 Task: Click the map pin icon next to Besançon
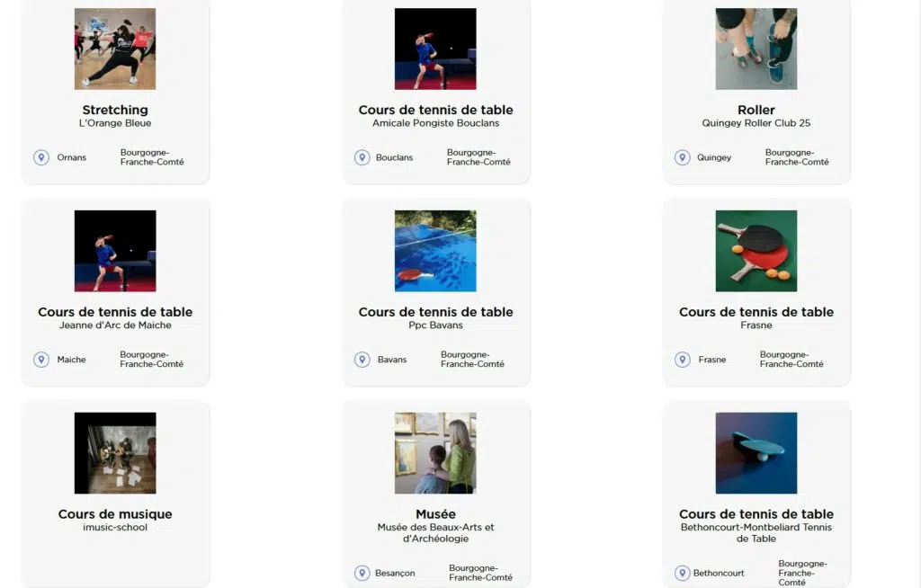click(362, 573)
